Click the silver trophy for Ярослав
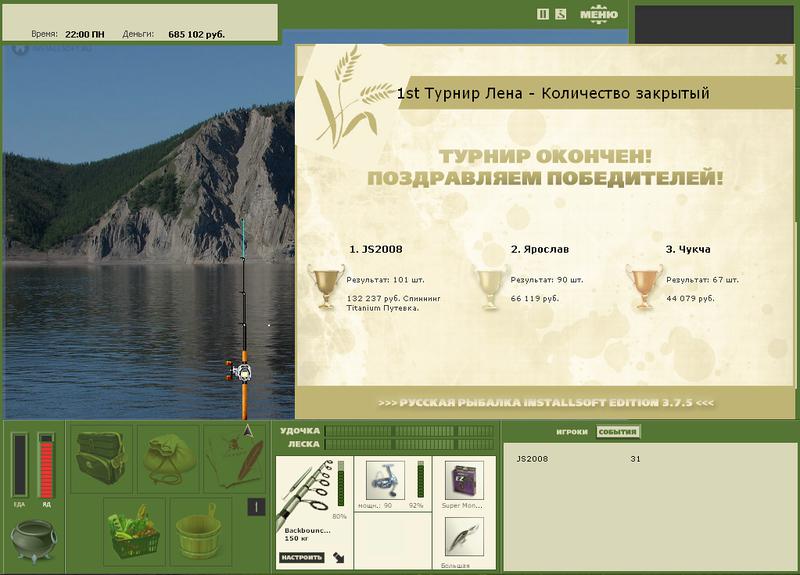Screen dimensions: 800x575 coord(490,287)
